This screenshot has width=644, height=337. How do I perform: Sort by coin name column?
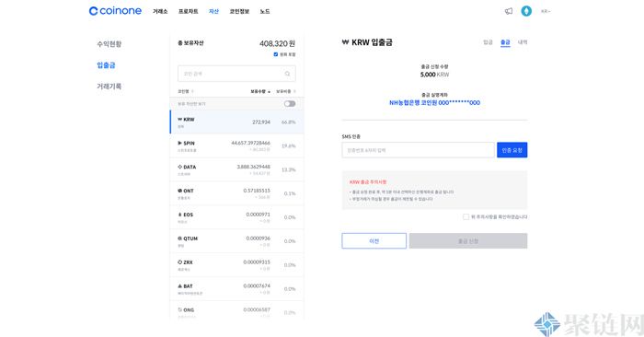coord(185,91)
